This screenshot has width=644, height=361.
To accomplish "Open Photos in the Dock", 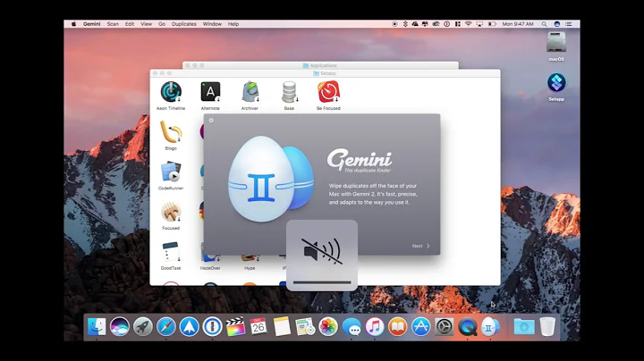I will (x=328, y=326).
